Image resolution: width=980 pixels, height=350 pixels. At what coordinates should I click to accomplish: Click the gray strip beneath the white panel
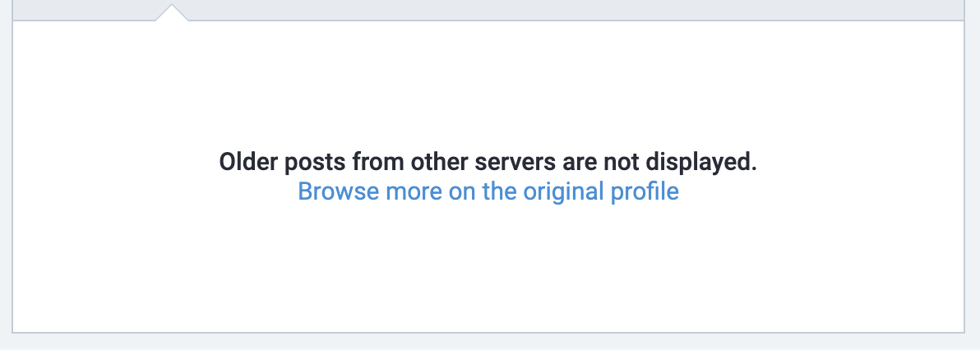[x=490, y=342]
